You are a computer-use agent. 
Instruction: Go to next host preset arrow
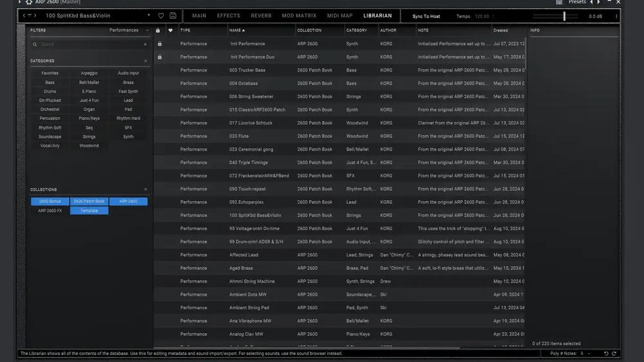pos(599,2)
